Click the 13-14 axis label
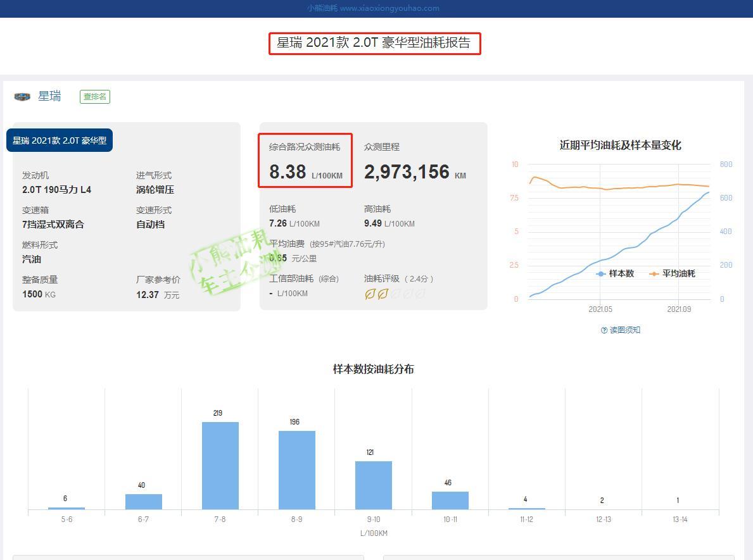 click(x=680, y=520)
